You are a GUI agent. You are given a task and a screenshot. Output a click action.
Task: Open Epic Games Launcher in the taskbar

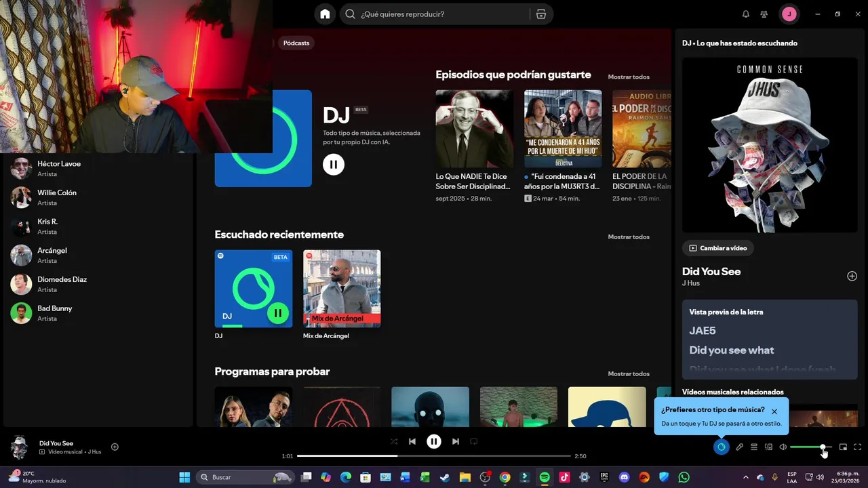(x=604, y=477)
